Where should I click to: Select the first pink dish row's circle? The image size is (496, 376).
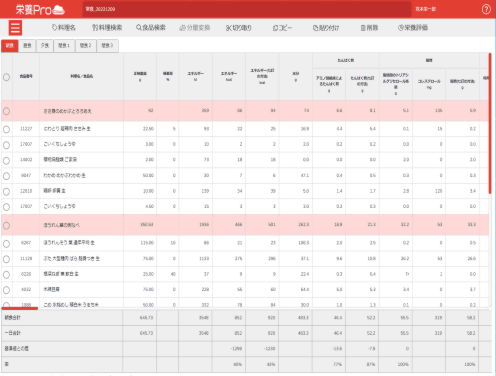tap(6, 111)
